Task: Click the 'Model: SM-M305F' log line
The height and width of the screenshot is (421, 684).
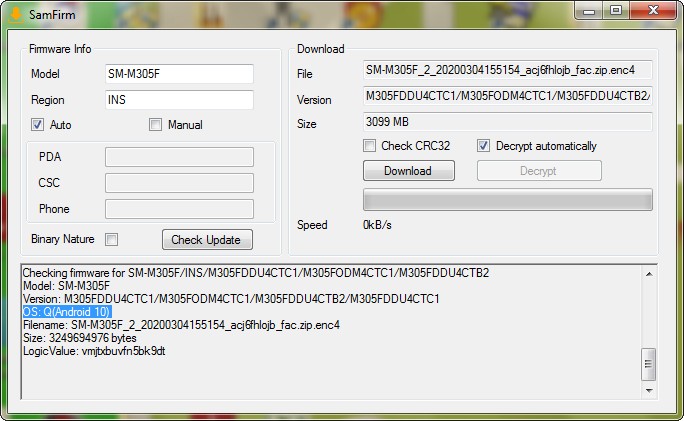Action: point(67,286)
